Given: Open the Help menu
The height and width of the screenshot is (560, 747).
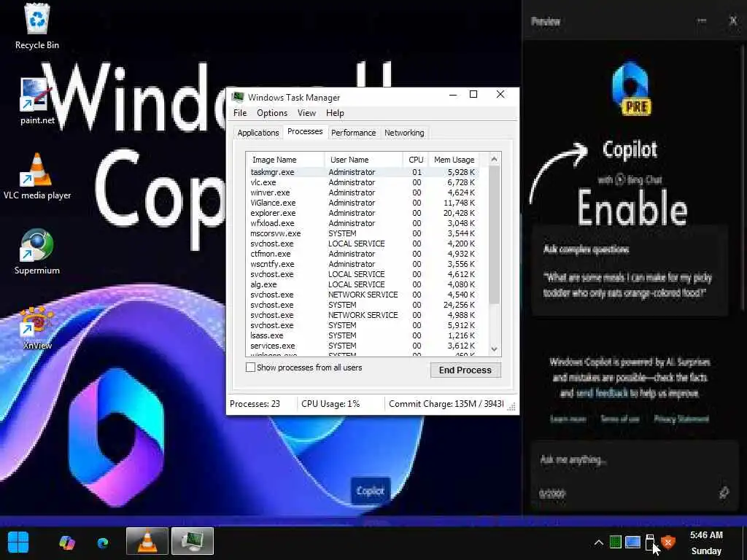Looking at the screenshot, I should click(x=335, y=113).
